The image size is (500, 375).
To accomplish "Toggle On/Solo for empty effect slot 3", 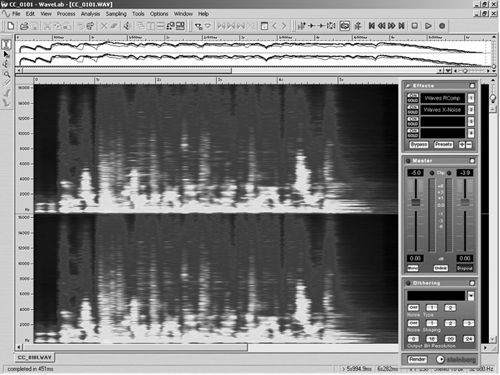I will point(413,121).
